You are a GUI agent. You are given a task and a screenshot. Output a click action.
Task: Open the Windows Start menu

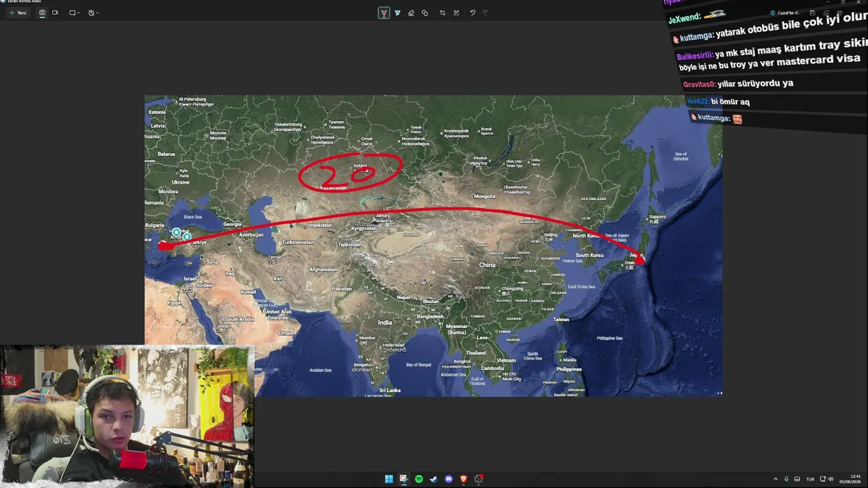[x=389, y=479]
